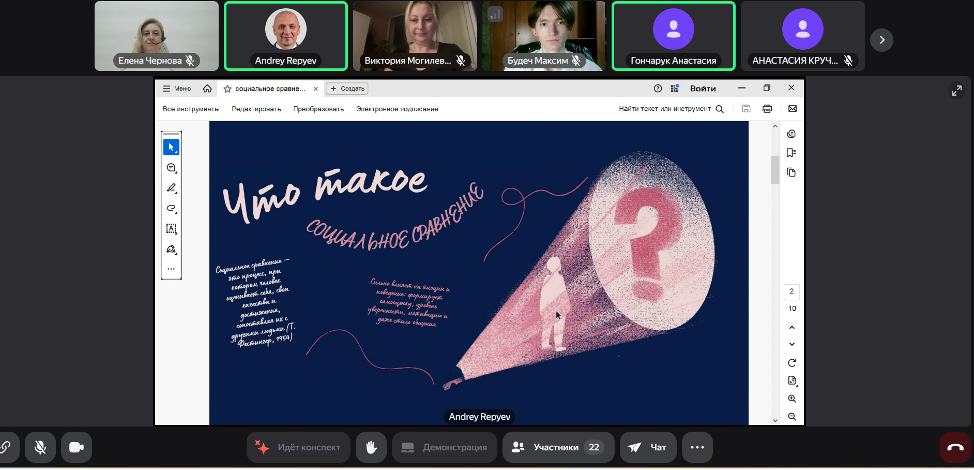The height and width of the screenshot is (470, 974).
Task: Click the PDF vertical scrollbar thumb
Action: tap(774, 170)
